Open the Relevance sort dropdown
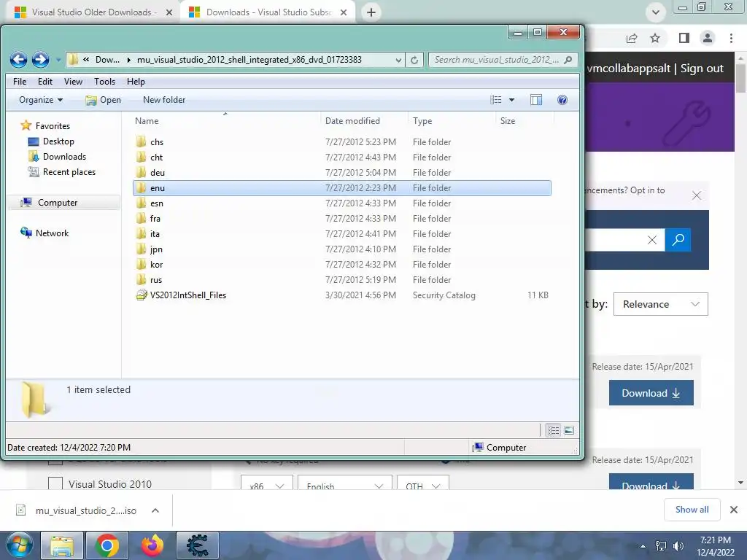Screen dimensions: 747x560 661,304
